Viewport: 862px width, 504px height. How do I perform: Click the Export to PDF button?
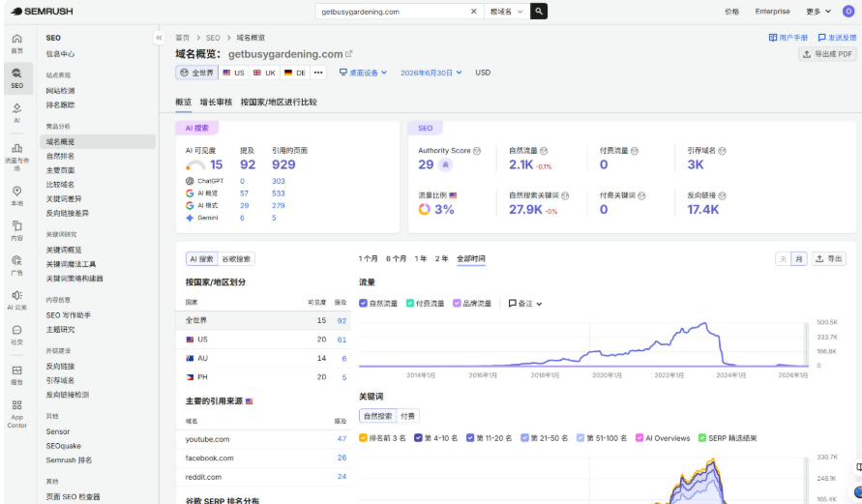click(x=827, y=54)
